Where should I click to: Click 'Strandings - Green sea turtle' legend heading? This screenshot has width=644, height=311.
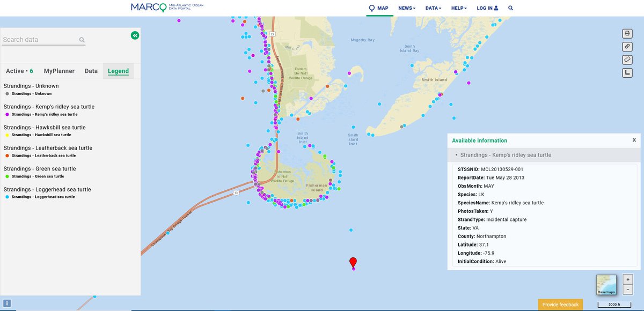(40, 169)
